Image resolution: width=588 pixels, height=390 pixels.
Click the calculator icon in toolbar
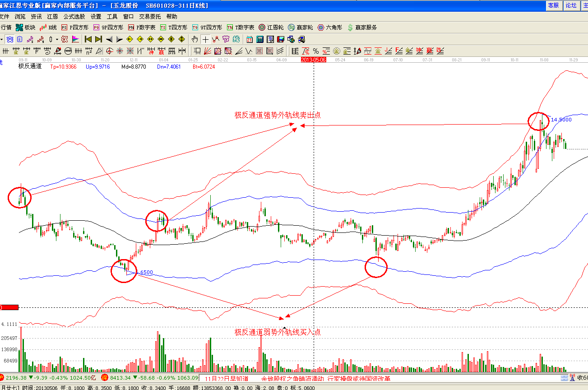(260, 39)
